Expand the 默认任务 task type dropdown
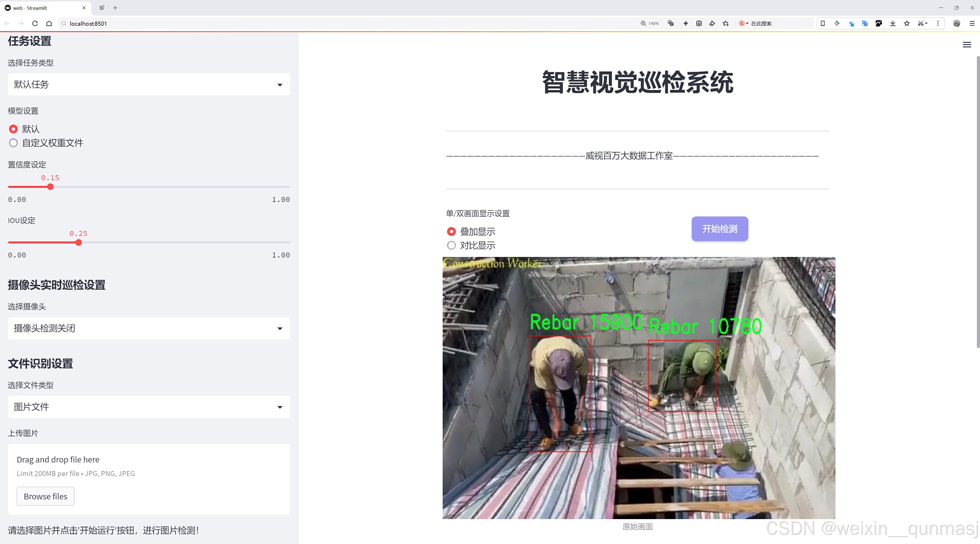The image size is (980, 544). point(149,84)
